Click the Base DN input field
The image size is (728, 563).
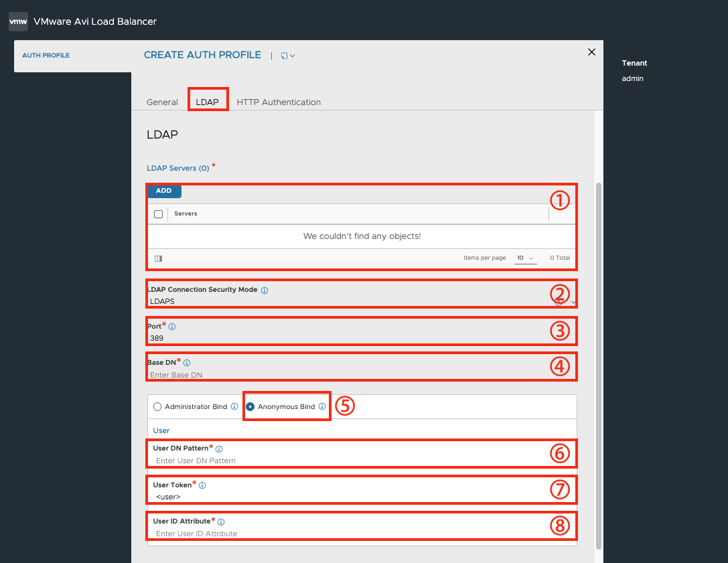(x=362, y=375)
